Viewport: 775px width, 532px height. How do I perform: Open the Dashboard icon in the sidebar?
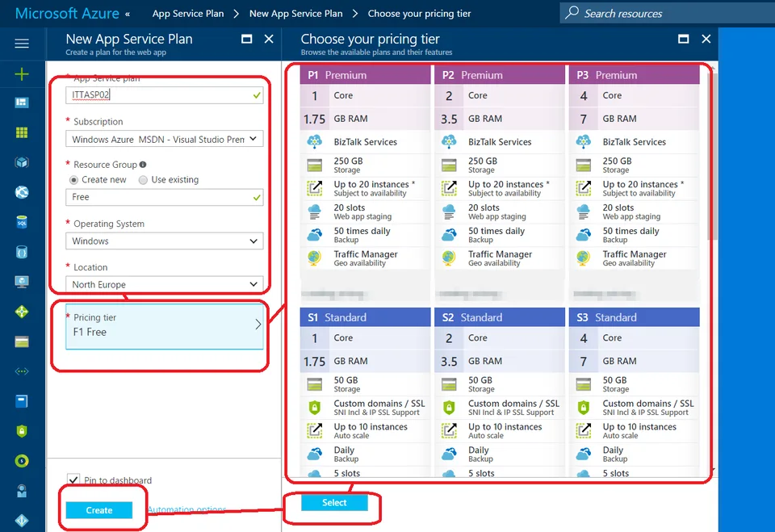click(22, 103)
